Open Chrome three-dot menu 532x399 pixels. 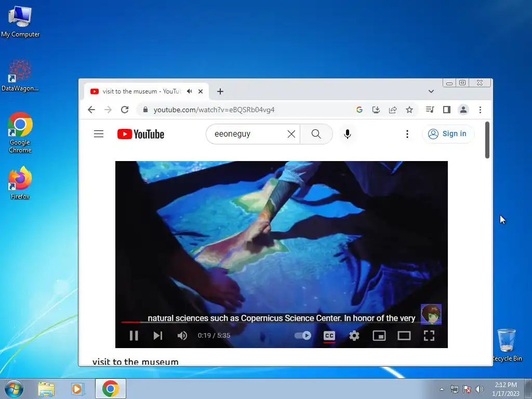pos(480,110)
